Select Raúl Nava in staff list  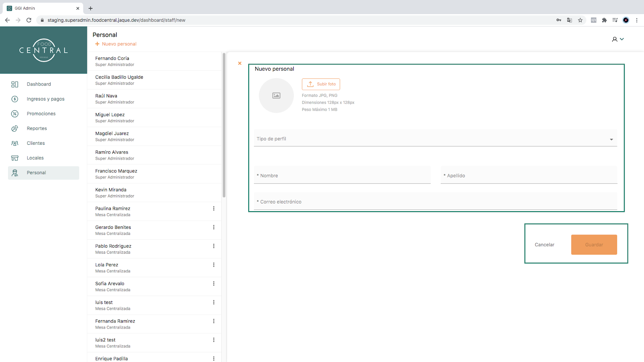click(x=154, y=99)
